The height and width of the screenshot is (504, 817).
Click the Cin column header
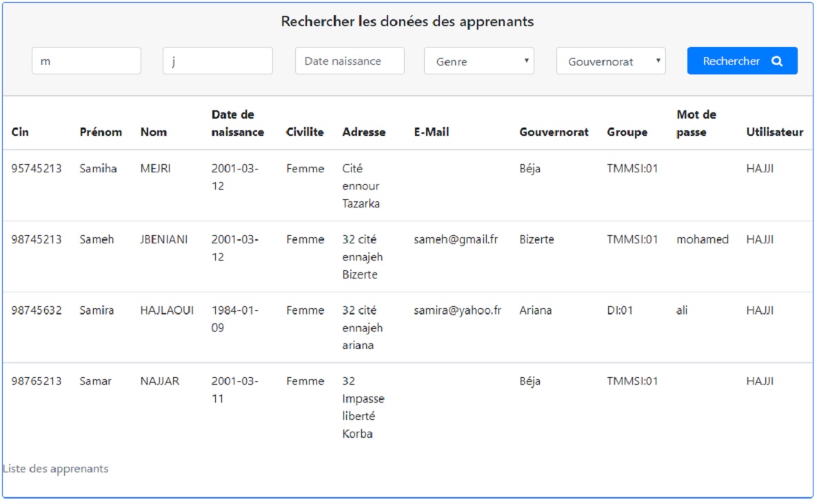(21, 132)
